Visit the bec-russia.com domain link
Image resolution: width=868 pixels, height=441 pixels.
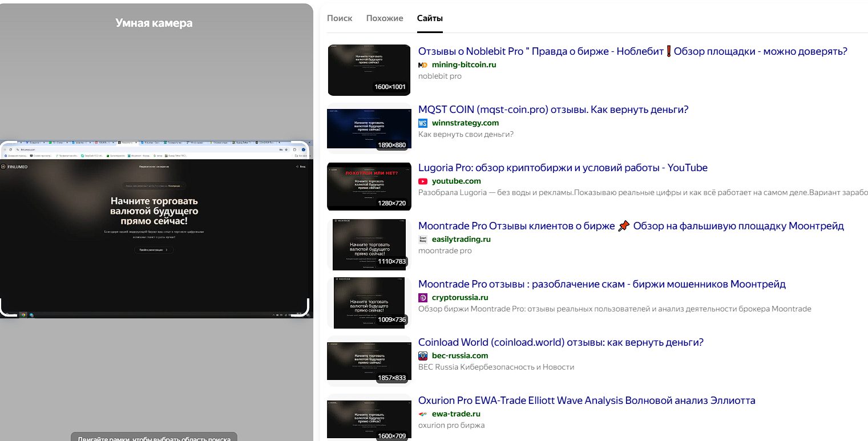[x=460, y=356]
